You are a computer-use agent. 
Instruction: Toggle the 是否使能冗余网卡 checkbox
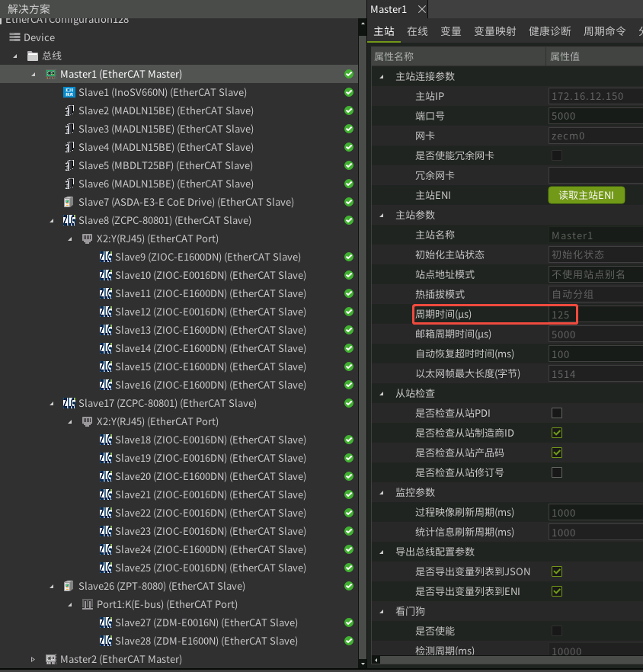click(x=557, y=155)
